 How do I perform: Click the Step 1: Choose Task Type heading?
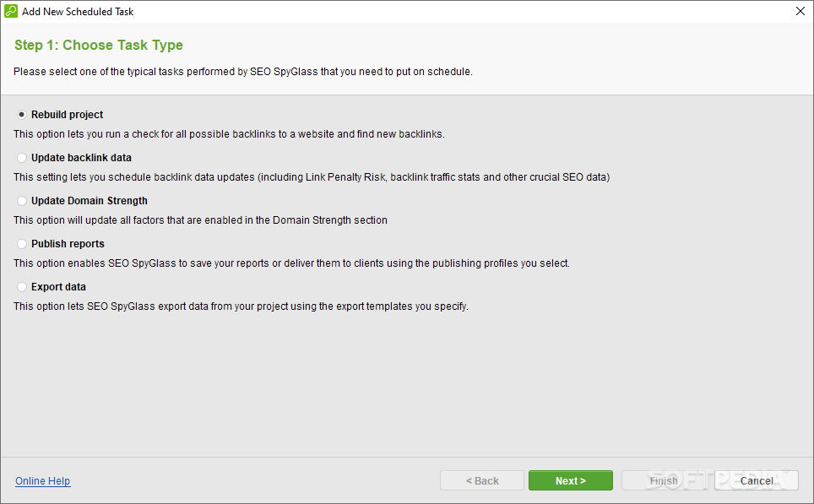99,45
